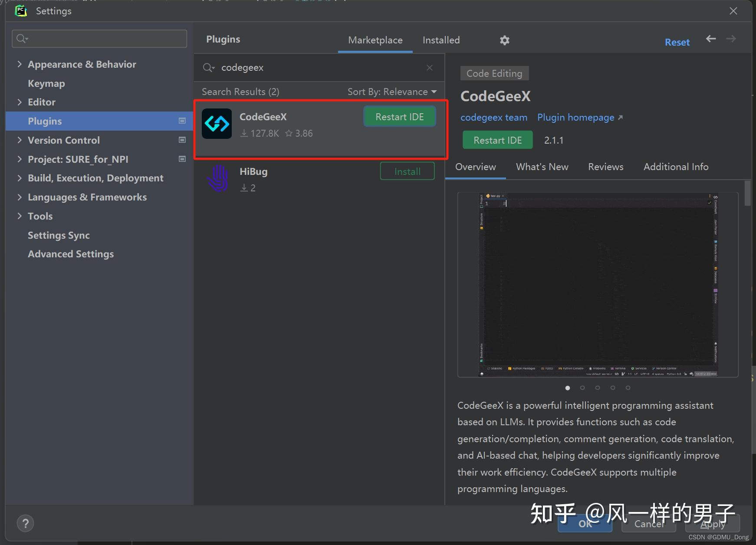Open the What's New tab for CodeGeeX
The height and width of the screenshot is (545, 756).
pos(542,167)
